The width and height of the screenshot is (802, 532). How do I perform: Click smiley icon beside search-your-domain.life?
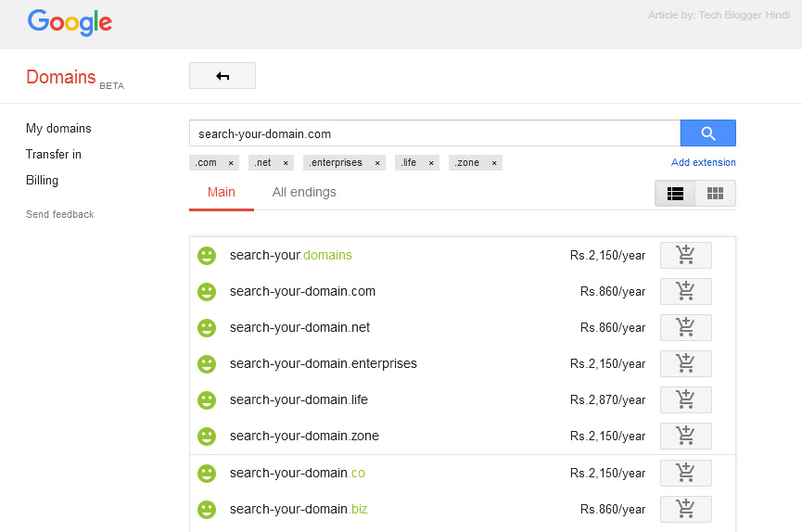point(207,400)
